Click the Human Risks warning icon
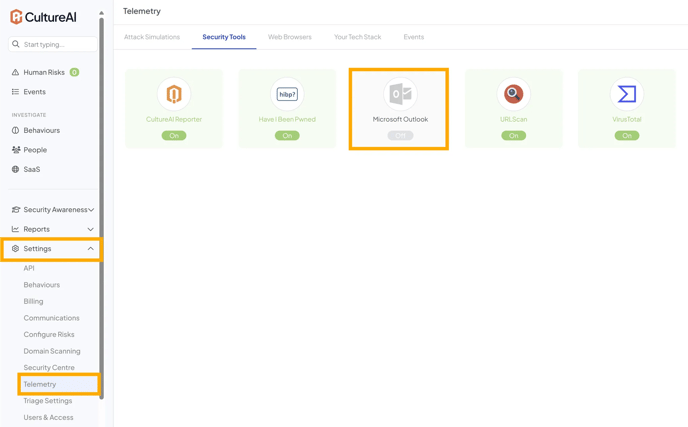The width and height of the screenshot is (688, 427). [x=15, y=72]
